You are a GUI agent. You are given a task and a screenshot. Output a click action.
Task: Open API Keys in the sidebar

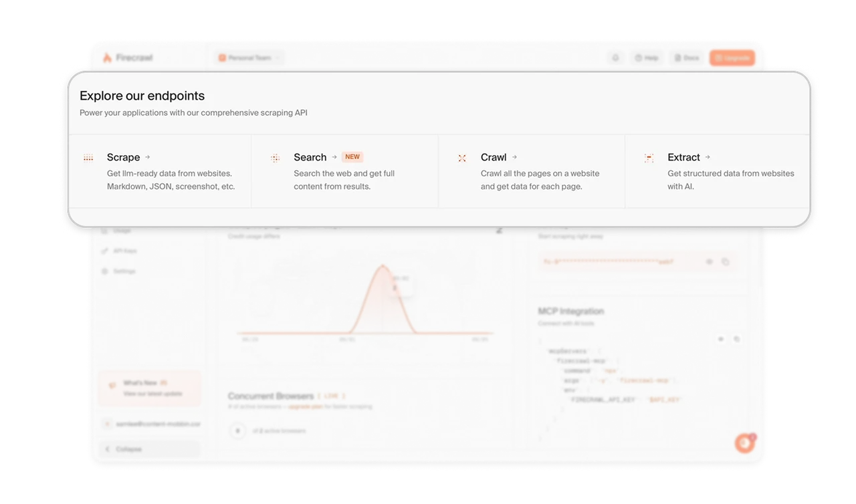[x=124, y=251]
